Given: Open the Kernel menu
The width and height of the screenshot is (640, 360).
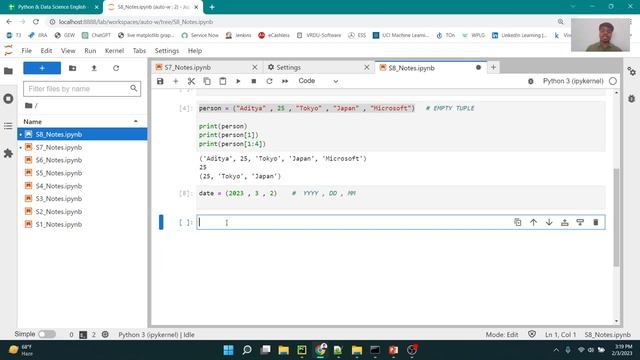Looking at the screenshot, I should click(x=114, y=51).
